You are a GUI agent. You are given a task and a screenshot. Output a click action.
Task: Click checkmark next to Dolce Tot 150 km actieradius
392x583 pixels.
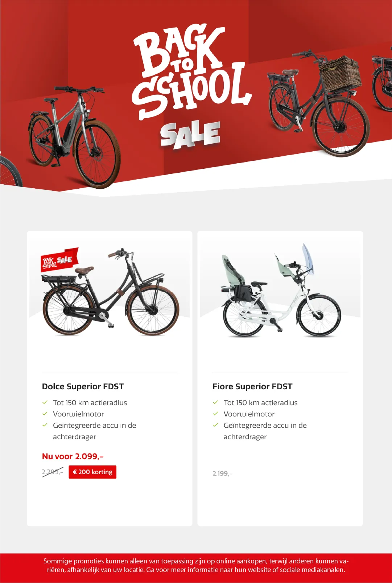coord(45,402)
